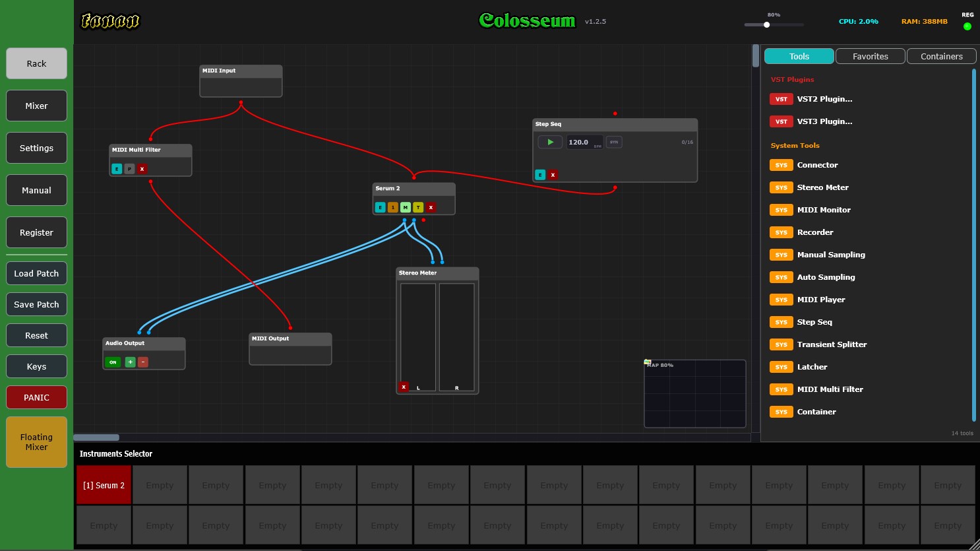980x551 pixels.
Task: Switch to the Containers tab
Action: click(942, 56)
